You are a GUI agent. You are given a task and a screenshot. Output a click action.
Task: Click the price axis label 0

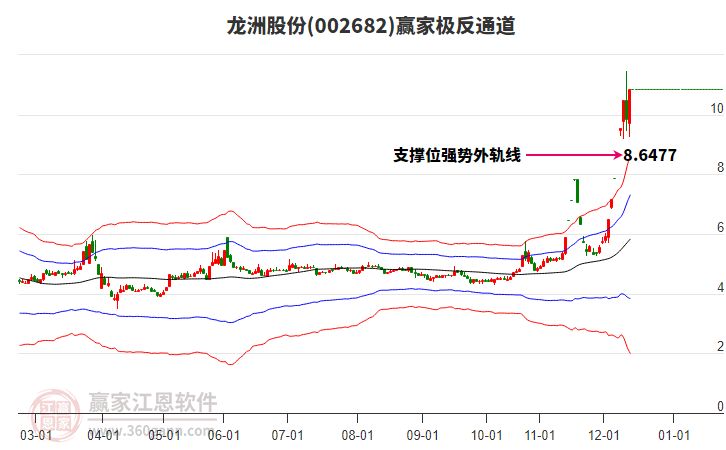pos(720,406)
